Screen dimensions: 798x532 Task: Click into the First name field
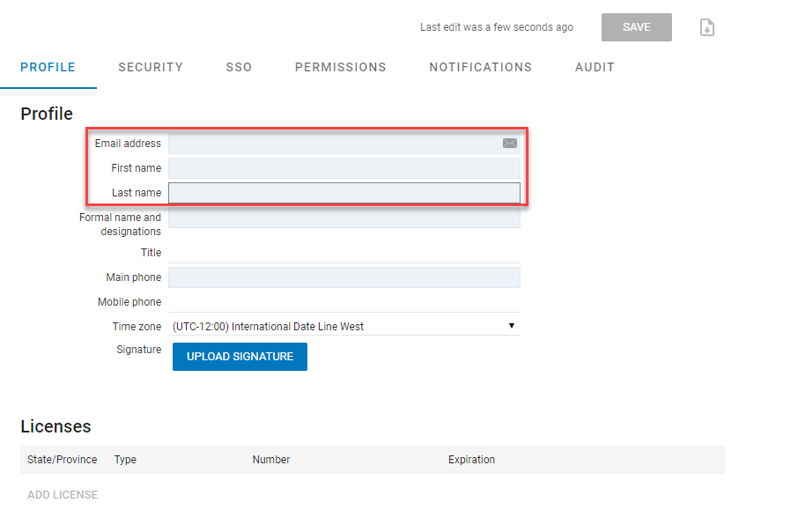tap(344, 168)
